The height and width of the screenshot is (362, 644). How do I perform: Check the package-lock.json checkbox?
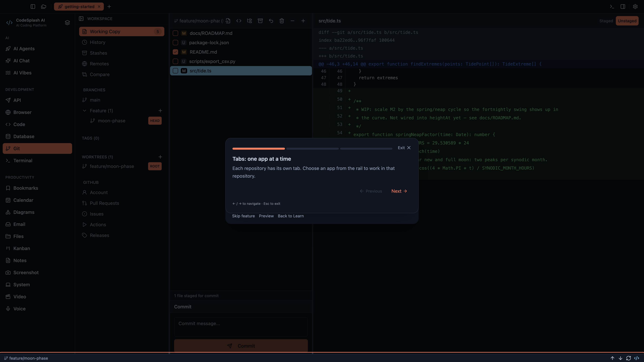175,43
